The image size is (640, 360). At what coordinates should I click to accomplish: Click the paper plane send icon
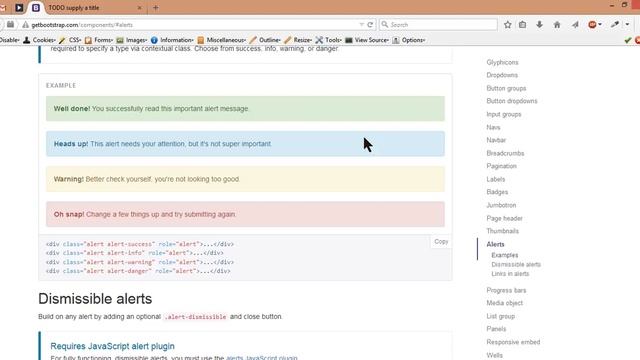coord(575,24)
